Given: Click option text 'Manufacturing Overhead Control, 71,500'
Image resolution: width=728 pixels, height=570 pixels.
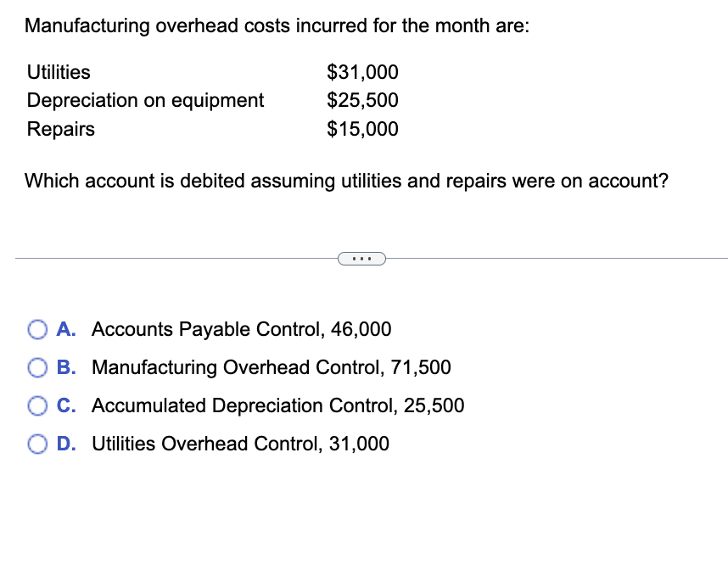Looking at the screenshot, I should pos(272,367).
